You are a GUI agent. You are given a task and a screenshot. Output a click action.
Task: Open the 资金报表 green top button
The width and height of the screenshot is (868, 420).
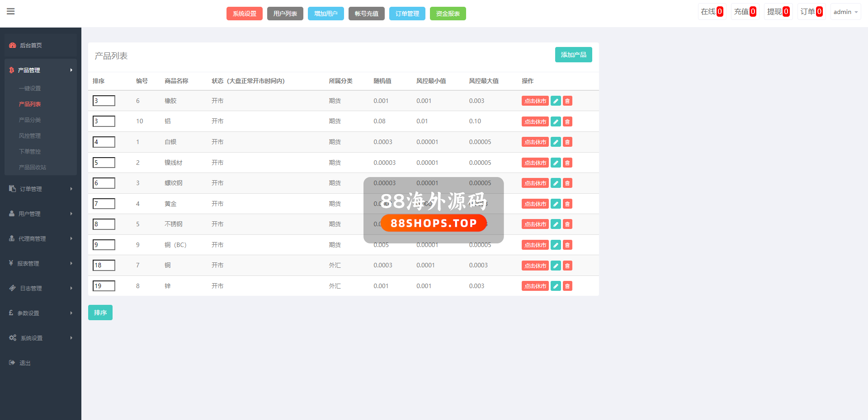448,14
